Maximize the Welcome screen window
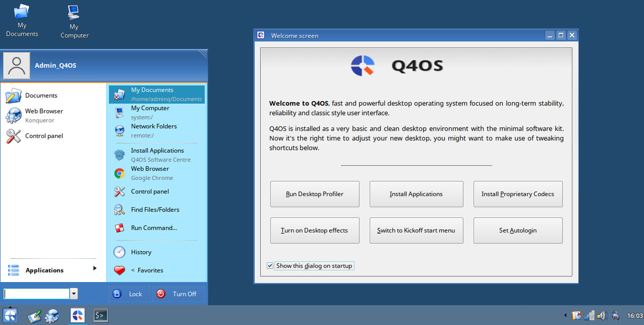This screenshot has width=644, height=325. point(561,35)
